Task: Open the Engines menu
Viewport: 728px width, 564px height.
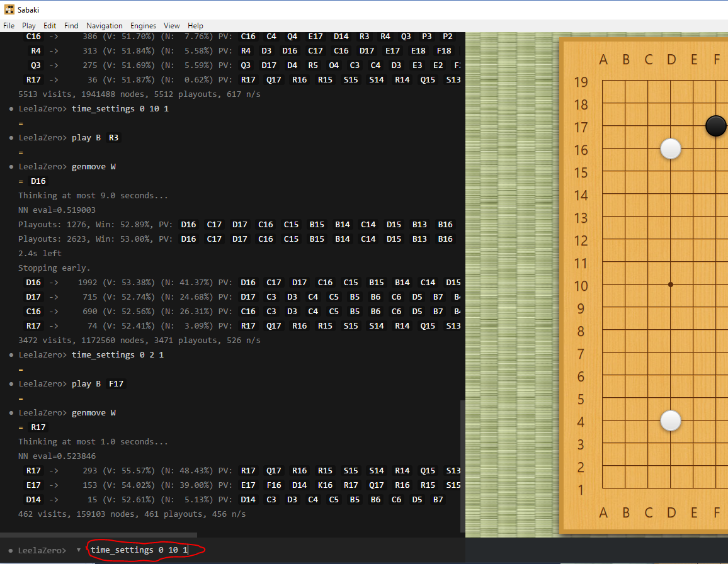Action: tap(143, 26)
